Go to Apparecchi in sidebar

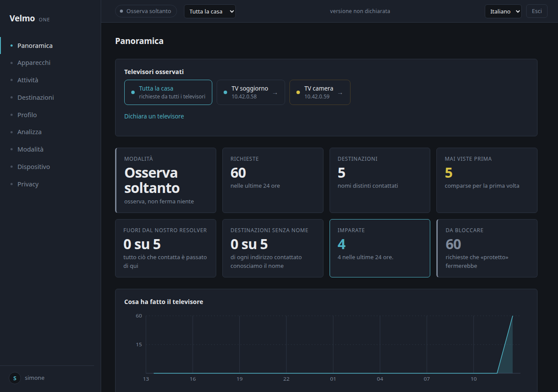(51, 63)
